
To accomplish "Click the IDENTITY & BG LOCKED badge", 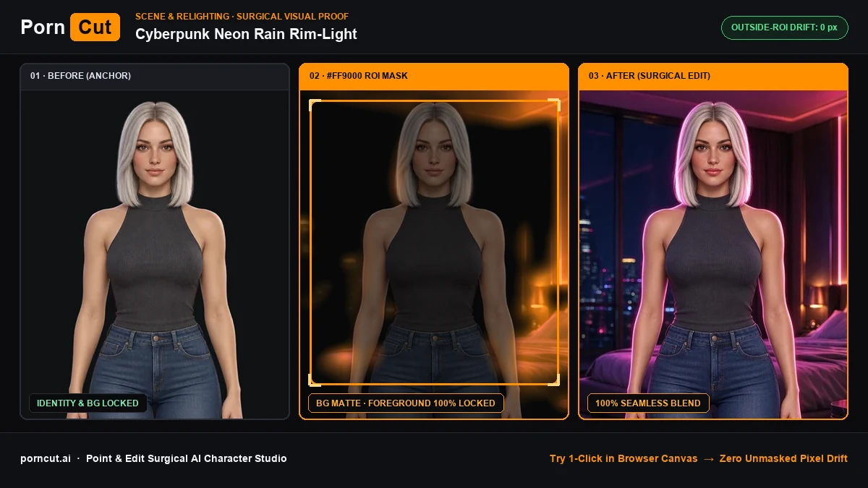I will point(88,403).
